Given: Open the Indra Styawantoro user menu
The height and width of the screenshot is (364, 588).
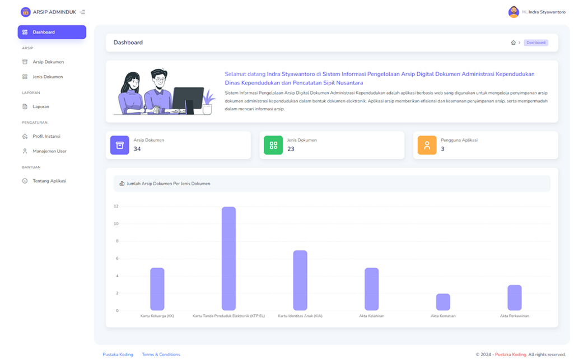Looking at the screenshot, I should (x=544, y=12).
